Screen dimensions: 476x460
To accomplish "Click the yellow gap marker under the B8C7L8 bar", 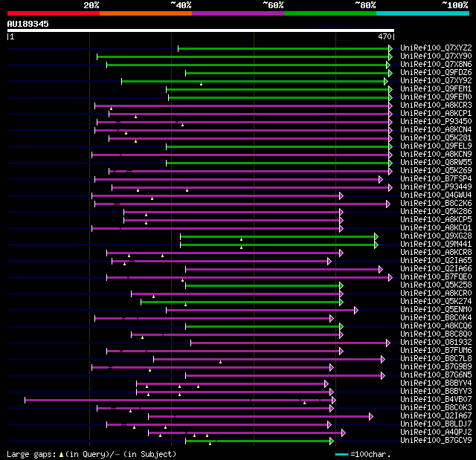I will pos(220,362).
